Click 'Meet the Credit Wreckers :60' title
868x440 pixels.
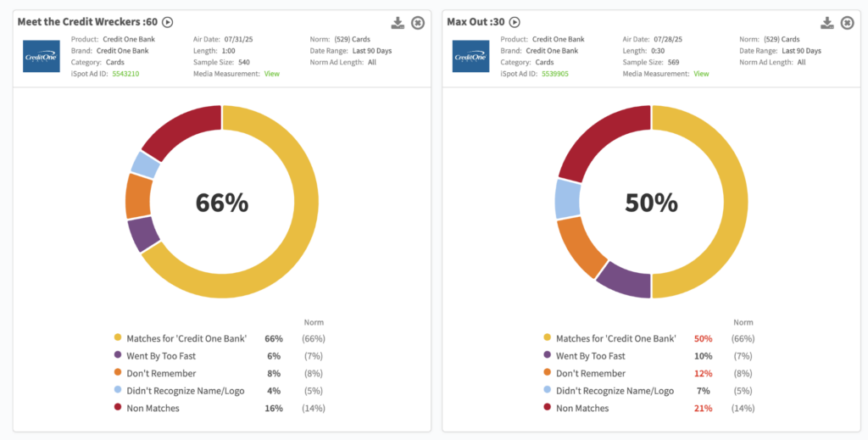click(87, 22)
